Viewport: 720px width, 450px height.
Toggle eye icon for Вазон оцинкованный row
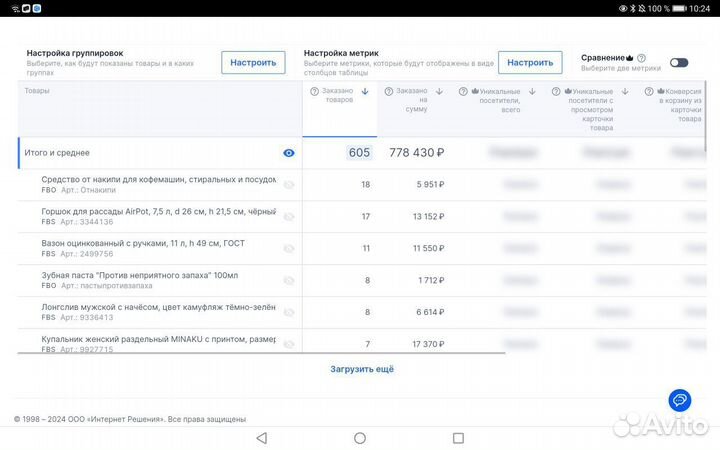click(x=289, y=248)
